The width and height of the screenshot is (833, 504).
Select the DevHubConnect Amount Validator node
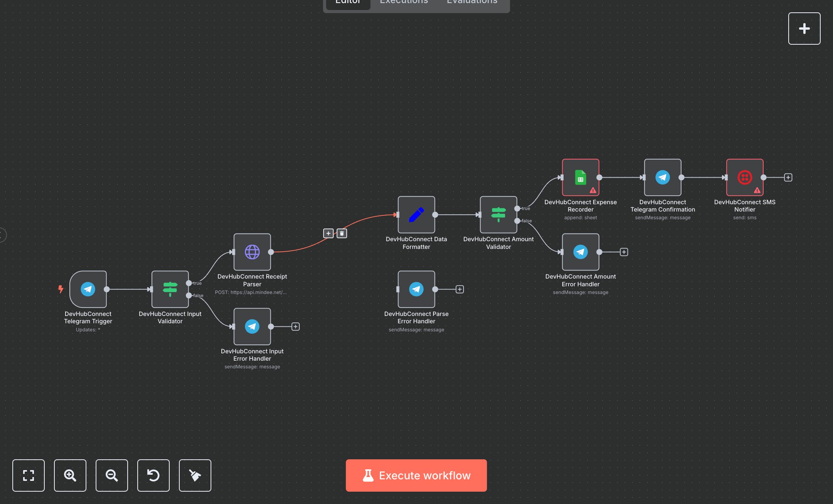click(x=498, y=215)
